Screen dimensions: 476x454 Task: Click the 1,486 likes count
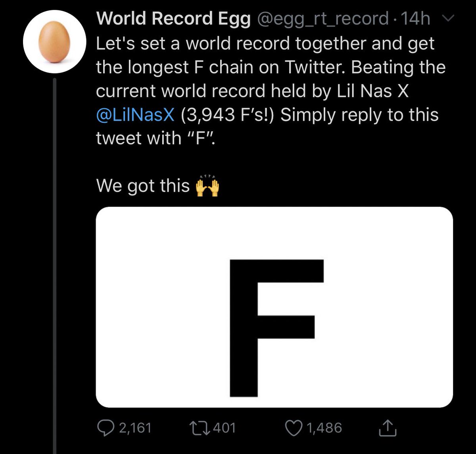point(324,428)
